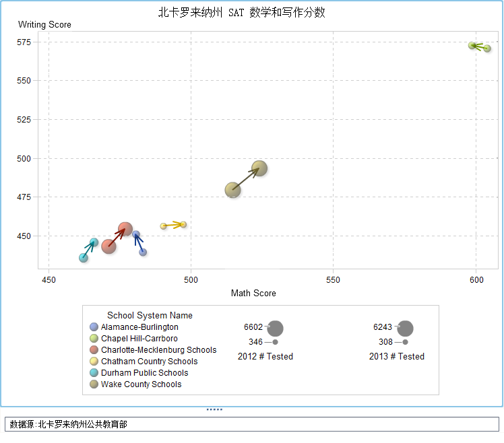504x443 pixels.
Task: Click the Alamance-Burlington legend color swatch
Action: [x=94, y=327]
